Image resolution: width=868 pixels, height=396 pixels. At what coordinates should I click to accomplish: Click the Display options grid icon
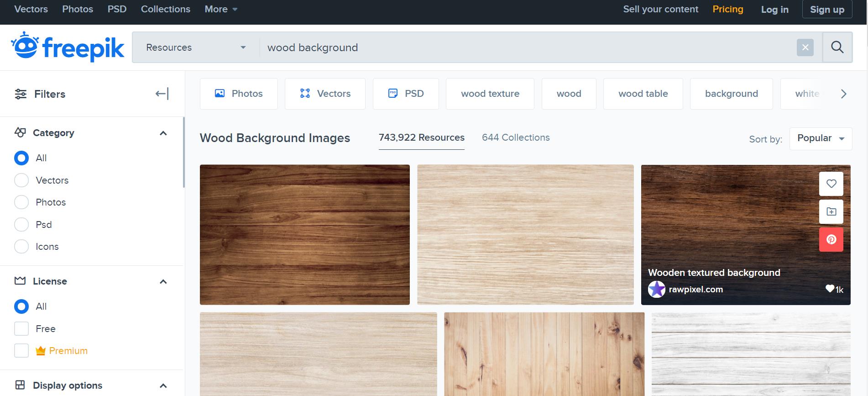click(20, 385)
